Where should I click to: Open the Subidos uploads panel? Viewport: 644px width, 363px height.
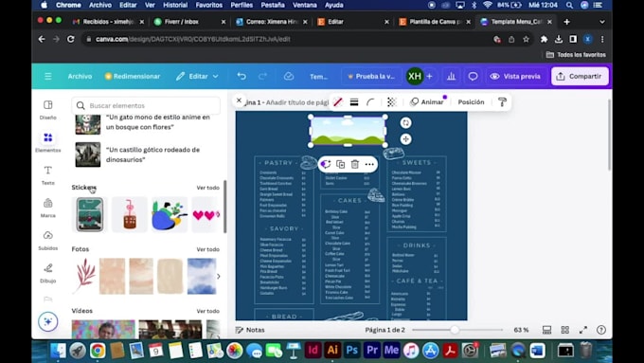pyautogui.click(x=48, y=241)
